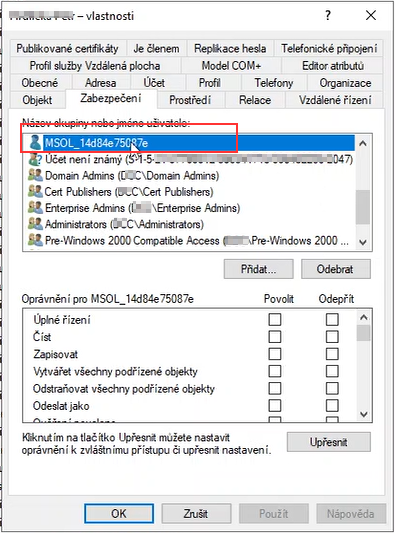Cancel with the Zrušit button
The height and width of the screenshot is (533, 395).
[196, 513]
